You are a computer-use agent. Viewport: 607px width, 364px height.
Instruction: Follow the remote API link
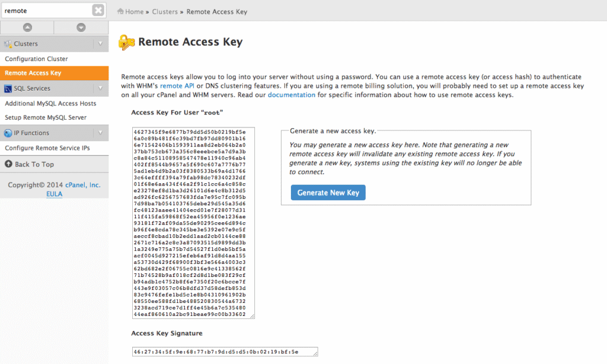click(177, 86)
